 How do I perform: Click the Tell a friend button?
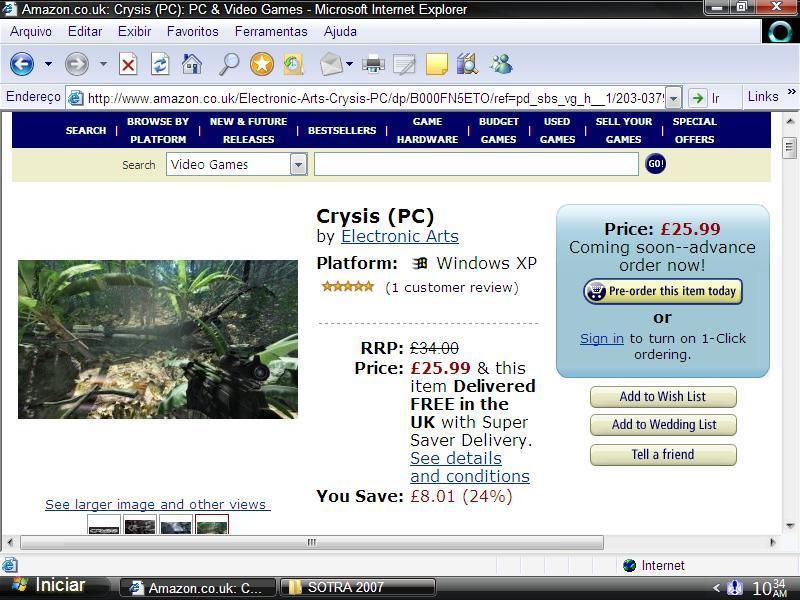(663, 454)
